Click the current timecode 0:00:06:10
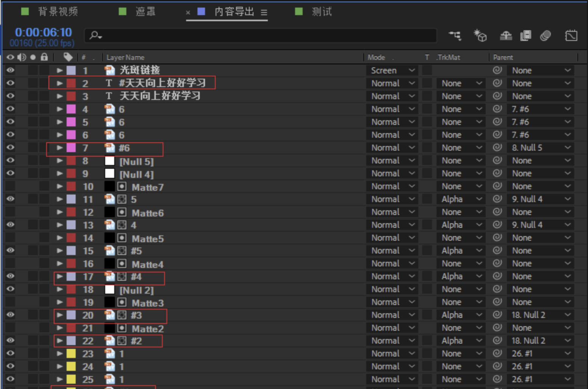Viewport: 588px width, 389px height. coord(43,33)
